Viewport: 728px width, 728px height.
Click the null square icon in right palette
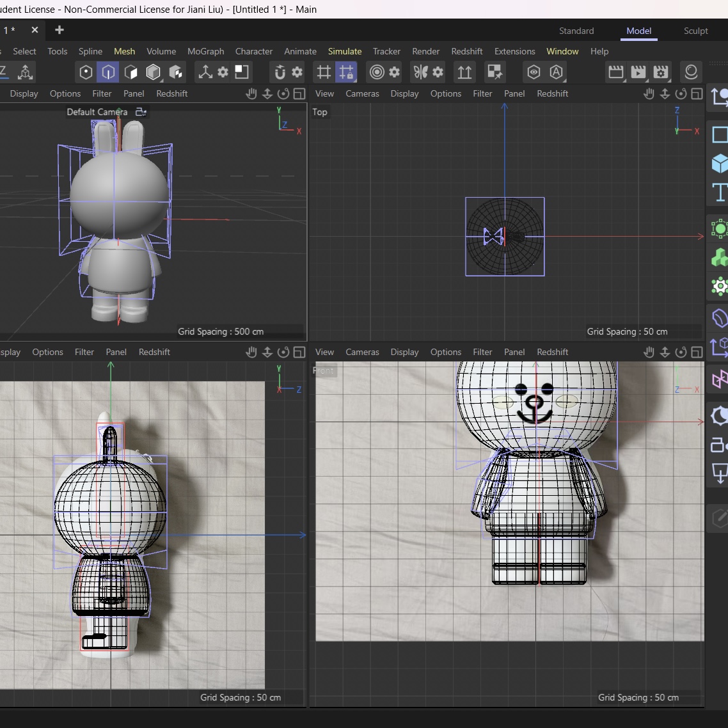tap(720, 134)
